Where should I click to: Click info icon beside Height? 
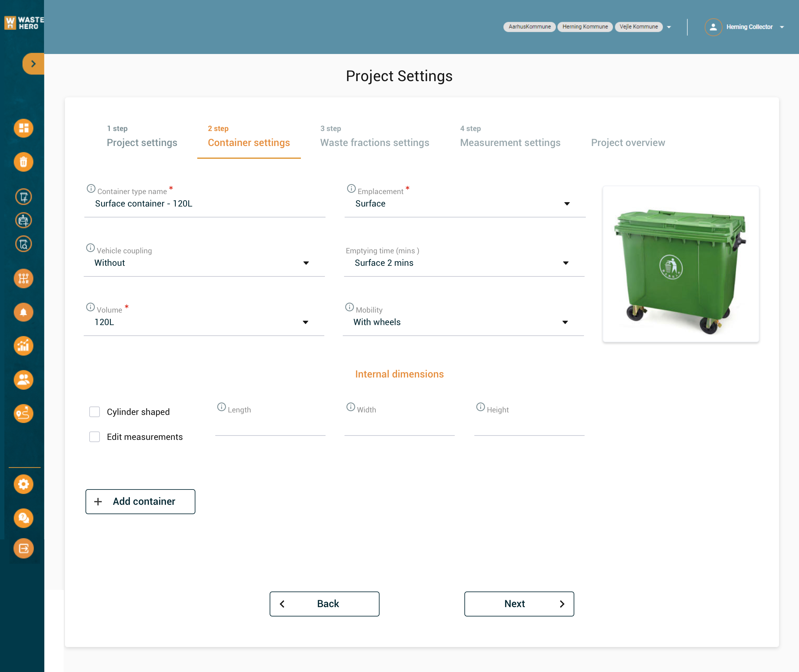pos(480,407)
